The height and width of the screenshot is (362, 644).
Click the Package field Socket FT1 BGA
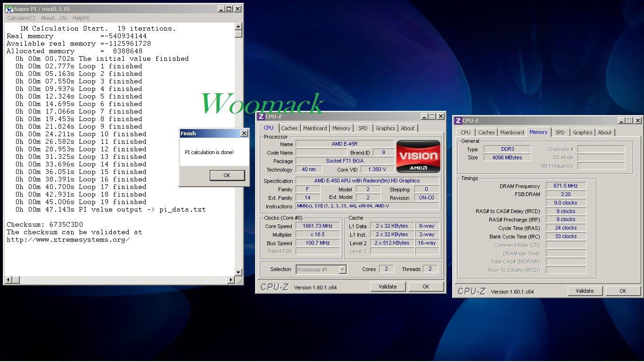(x=345, y=161)
